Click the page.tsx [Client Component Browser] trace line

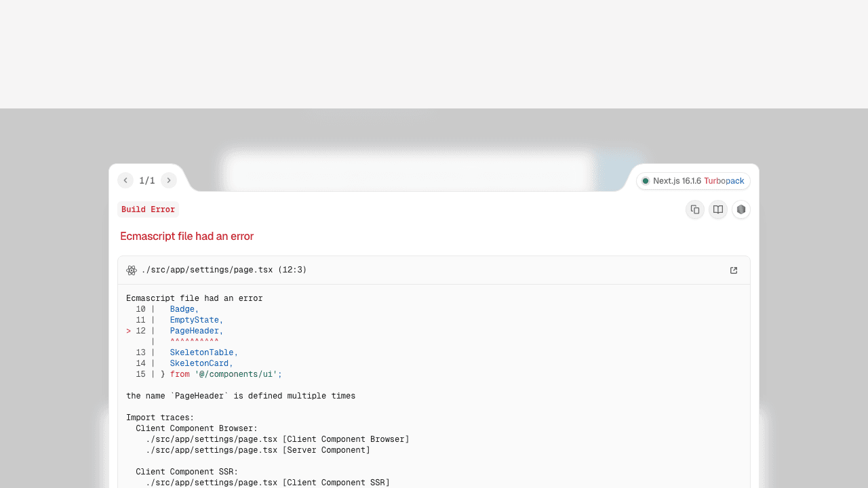click(277, 439)
